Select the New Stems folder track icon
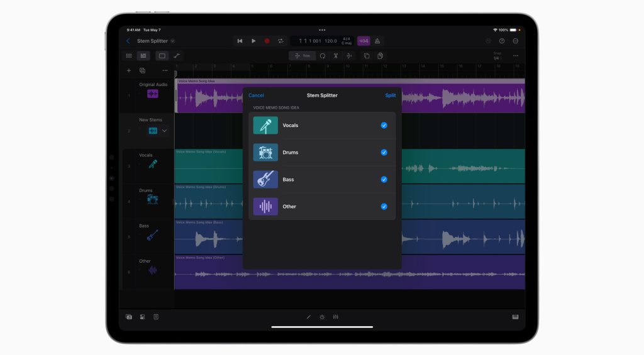The width and height of the screenshot is (644, 355). [153, 131]
